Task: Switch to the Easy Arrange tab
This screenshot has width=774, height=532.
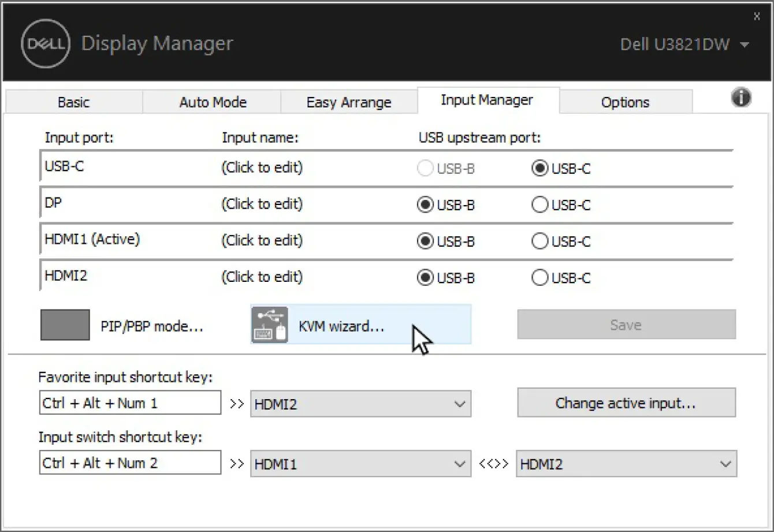Action: click(x=348, y=102)
